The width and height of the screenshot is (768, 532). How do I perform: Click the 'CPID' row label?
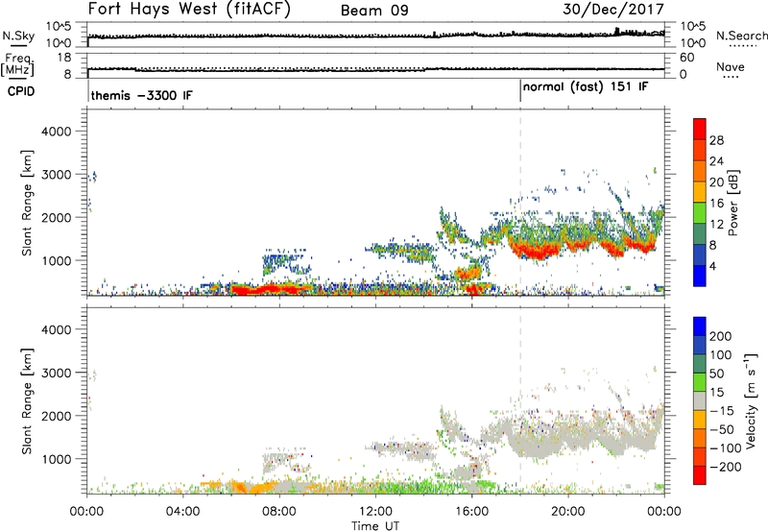tap(21, 91)
